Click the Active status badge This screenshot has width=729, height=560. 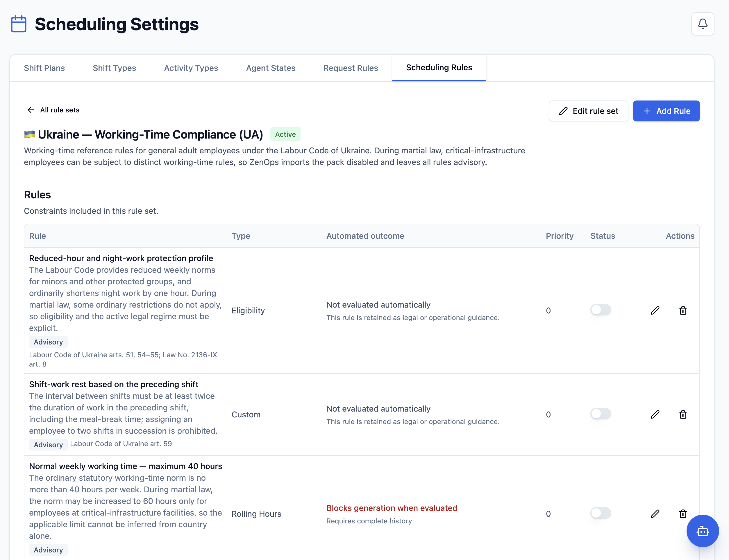tap(285, 134)
